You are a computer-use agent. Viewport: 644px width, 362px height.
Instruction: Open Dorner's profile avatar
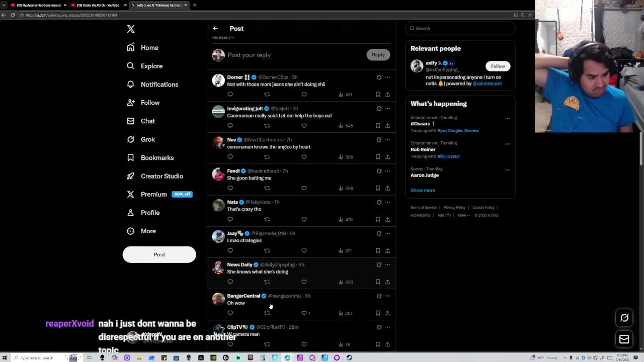click(x=218, y=80)
